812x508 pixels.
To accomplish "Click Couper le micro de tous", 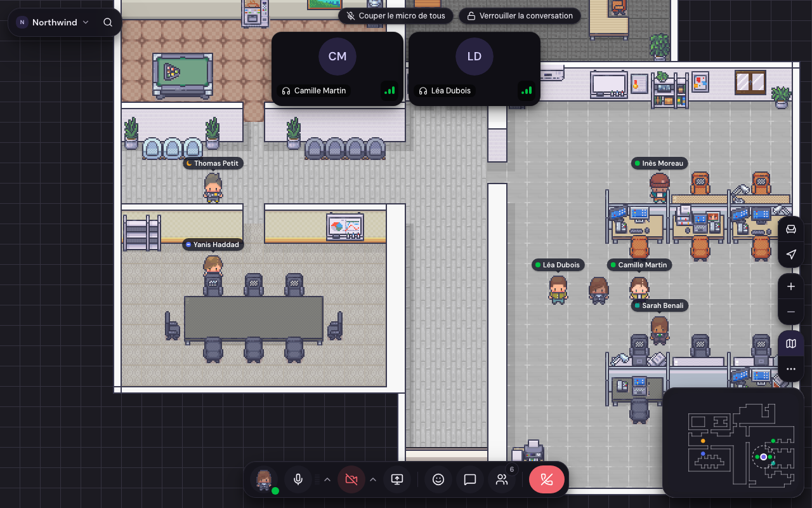I will (x=396, y=16).
